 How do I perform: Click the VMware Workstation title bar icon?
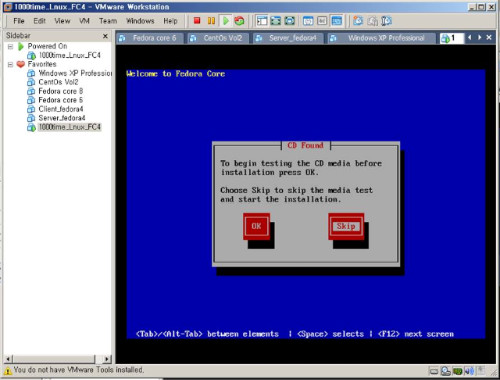pyautogui.click(x=8, y=7)
